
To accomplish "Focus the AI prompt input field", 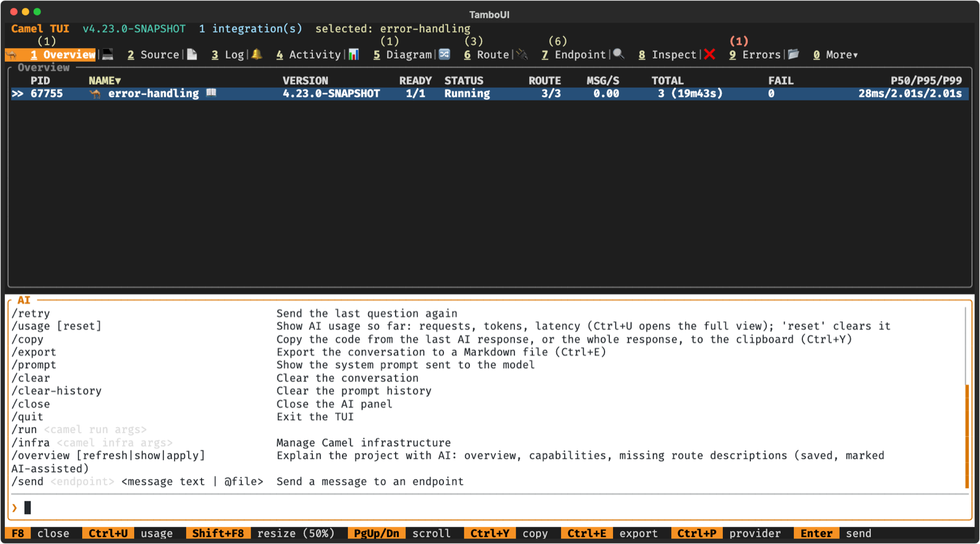I will pyautogui.click(x=490, y=508).
